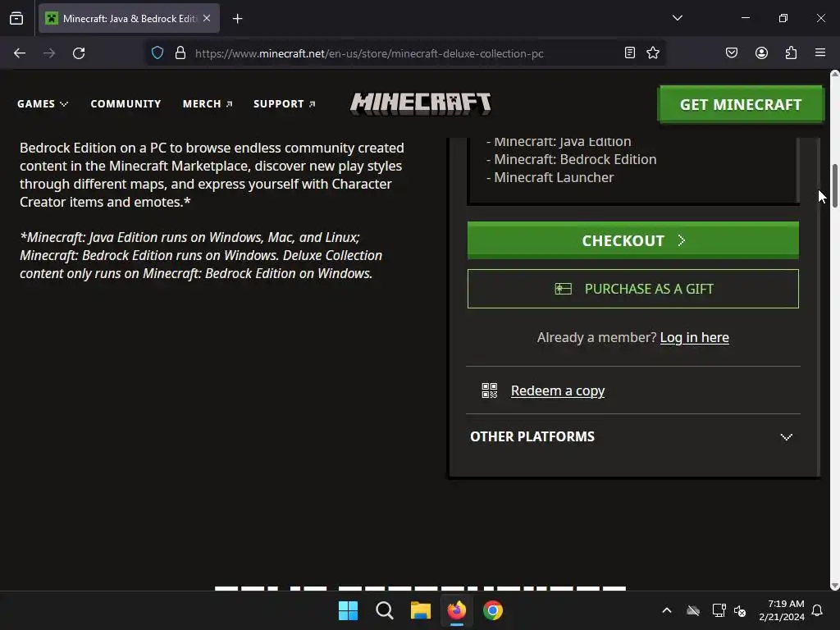Open notifications bell icon
This screenshot has width=840, height=630.
coord(818,610)
